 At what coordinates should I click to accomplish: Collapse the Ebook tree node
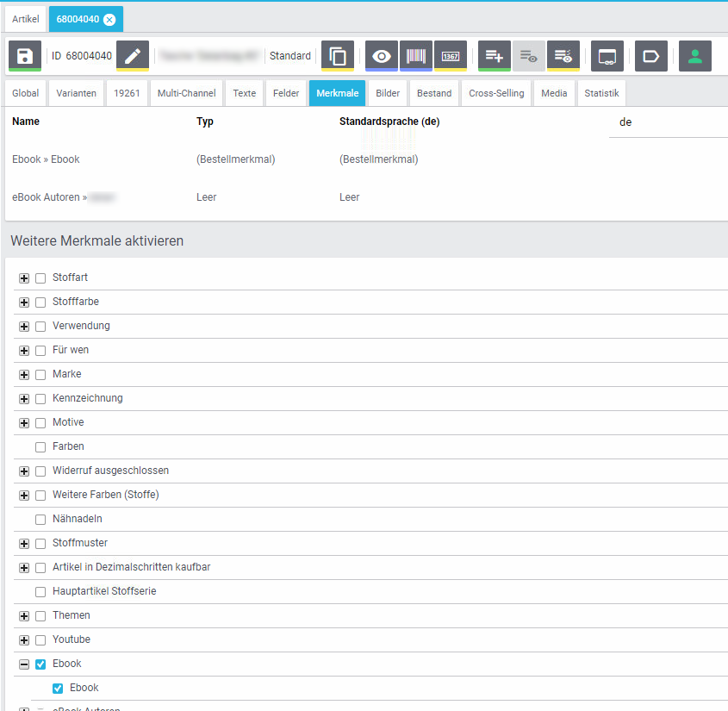24,664
